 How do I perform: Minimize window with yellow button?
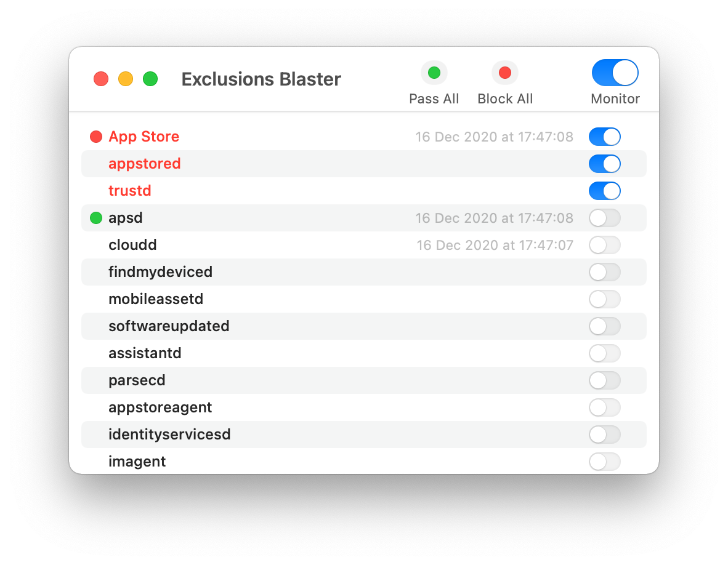point(126,79)
